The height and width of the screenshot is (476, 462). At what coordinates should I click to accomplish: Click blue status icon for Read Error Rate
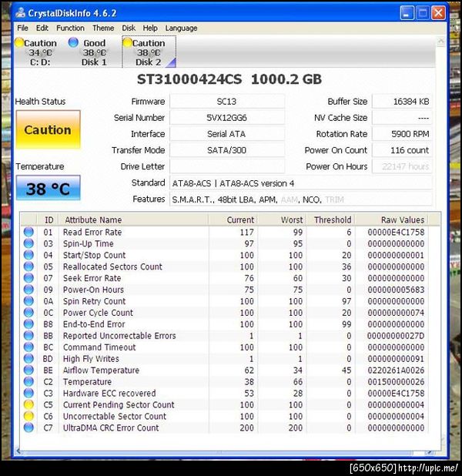pyautogui.click(x=28, y=232)
